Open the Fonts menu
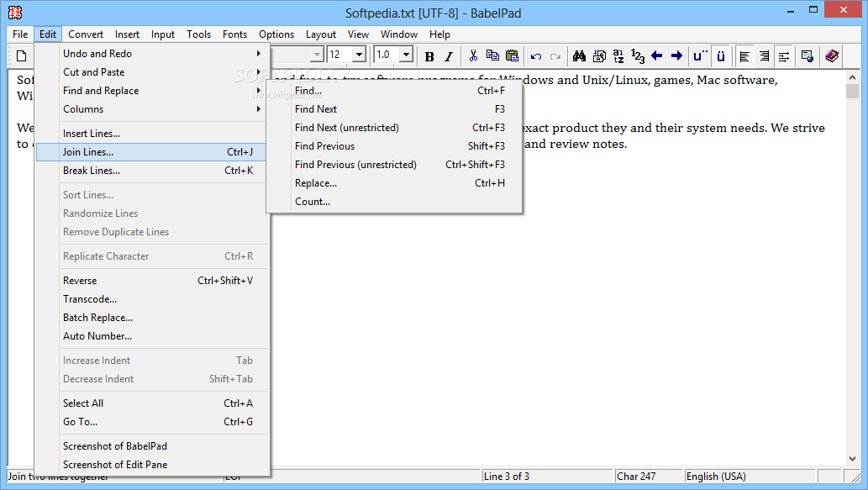The image size is (868, 490). click(234, 34)
